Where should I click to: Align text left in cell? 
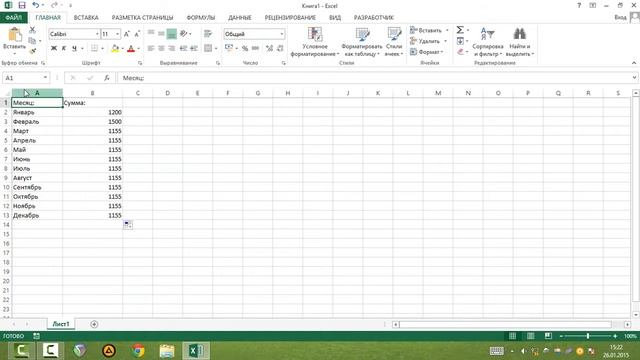[151, 49]
